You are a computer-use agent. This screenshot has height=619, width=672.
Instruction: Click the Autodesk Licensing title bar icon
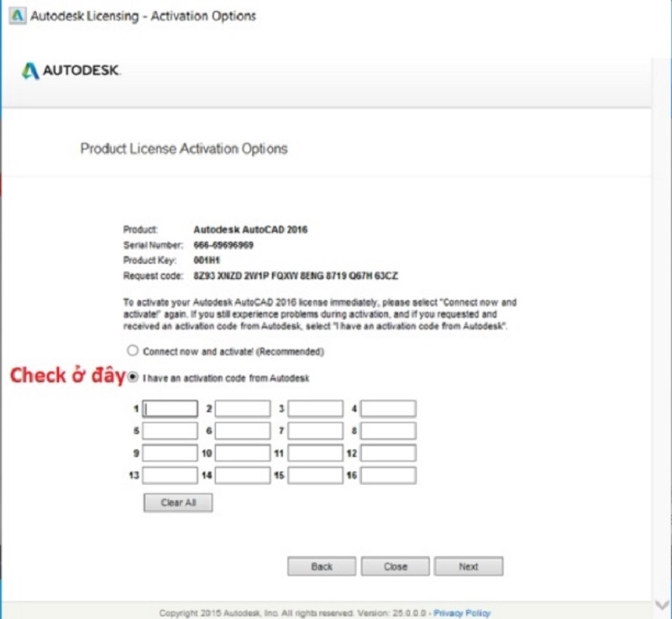[x=18, y=16]
